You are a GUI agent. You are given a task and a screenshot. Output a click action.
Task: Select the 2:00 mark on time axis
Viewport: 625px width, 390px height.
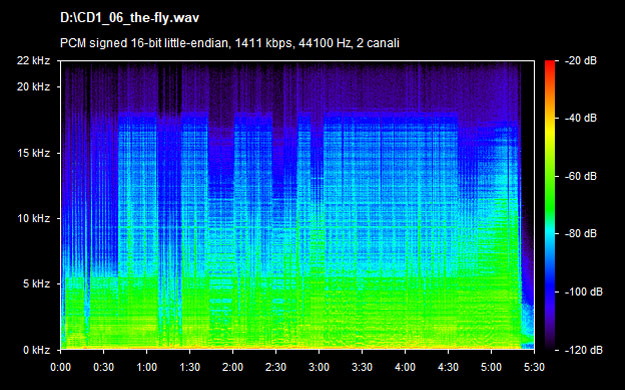click(x=233, y=367)
